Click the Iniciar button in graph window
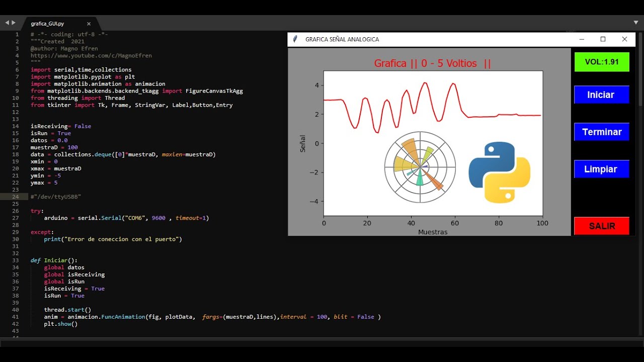 [x=602, y=95]
